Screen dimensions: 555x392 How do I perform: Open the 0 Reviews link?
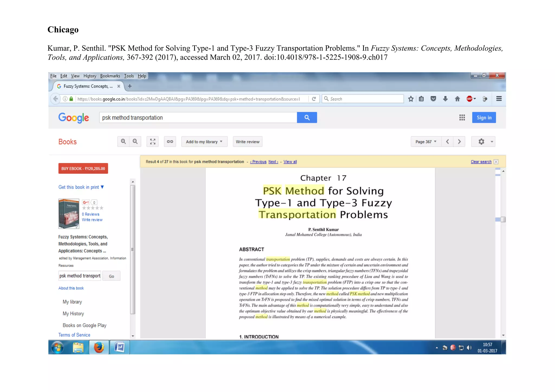coord(91,214)
